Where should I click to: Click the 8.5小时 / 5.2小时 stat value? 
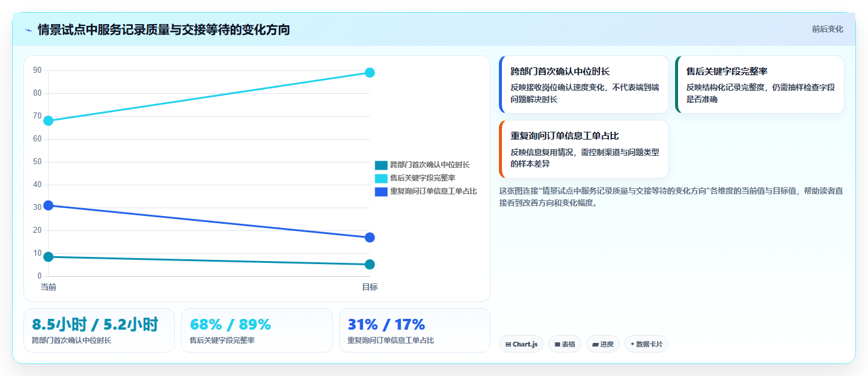click(95, 324)
